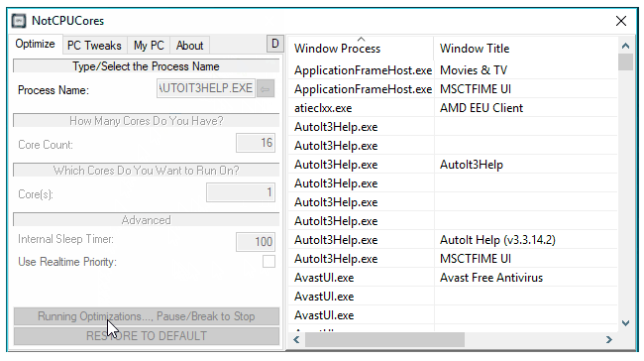644x361 pixels.
Task: Click Running Optimizations Pause/Break to Stop button
Action: click(147, 316)
